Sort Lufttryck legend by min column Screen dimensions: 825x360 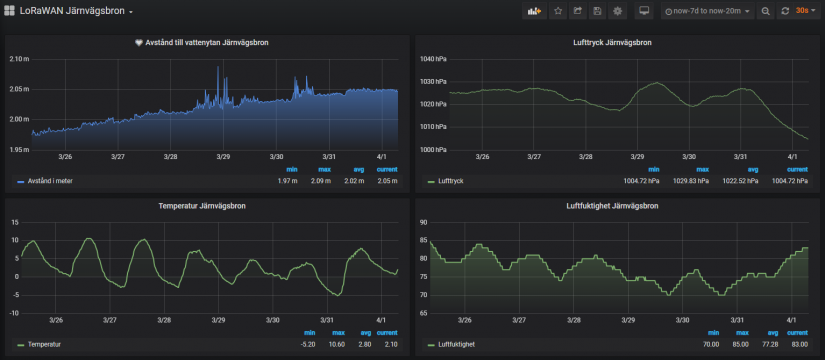point(654,169)
